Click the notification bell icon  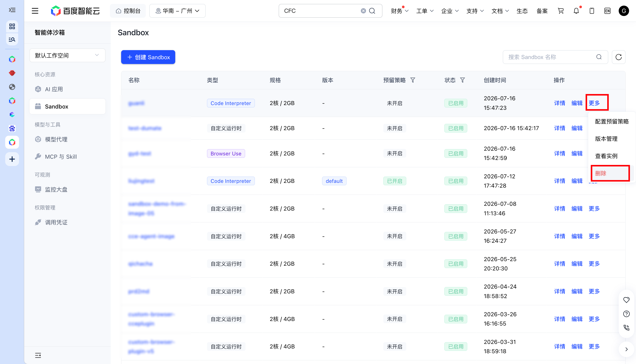tap(576, 11)
